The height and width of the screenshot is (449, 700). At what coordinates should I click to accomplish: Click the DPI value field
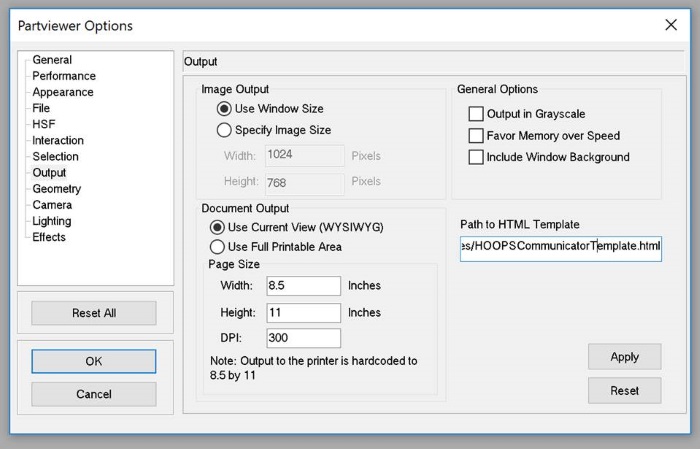click(304, 339)
